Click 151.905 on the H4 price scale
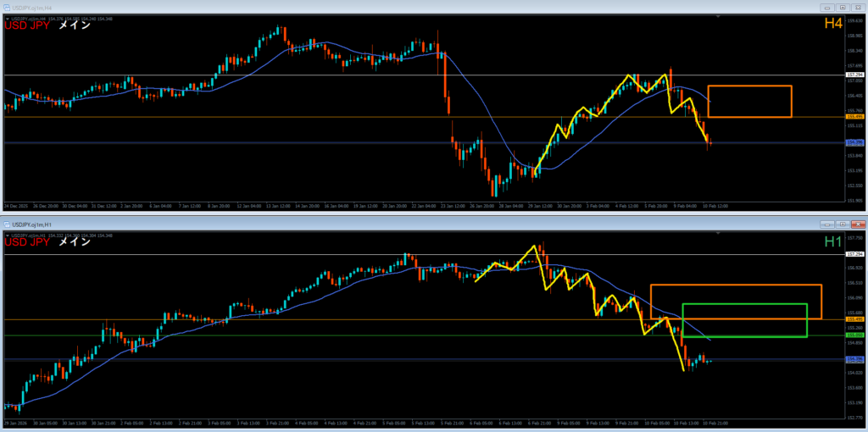This screenshot has height=432, width=868. click(854, 200)
